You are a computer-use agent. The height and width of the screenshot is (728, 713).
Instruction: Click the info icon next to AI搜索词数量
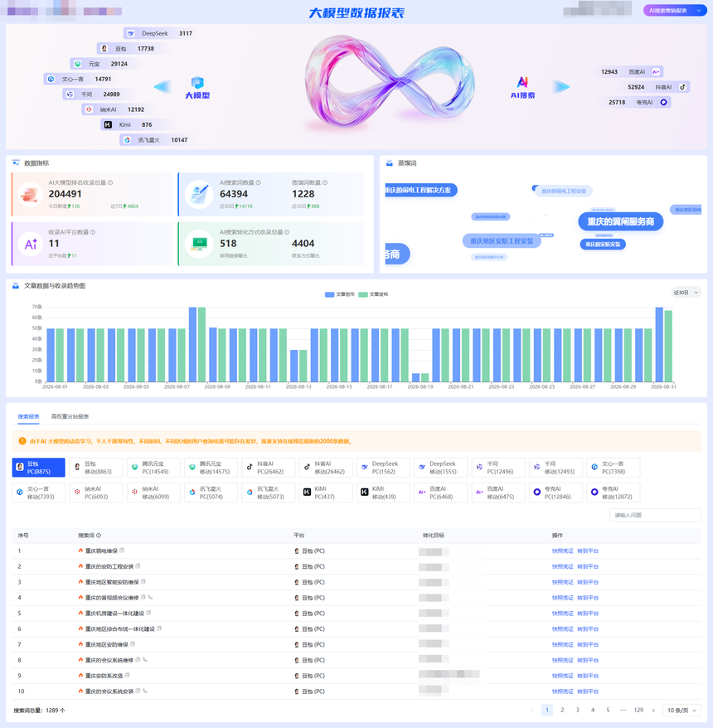coord(259,182)
